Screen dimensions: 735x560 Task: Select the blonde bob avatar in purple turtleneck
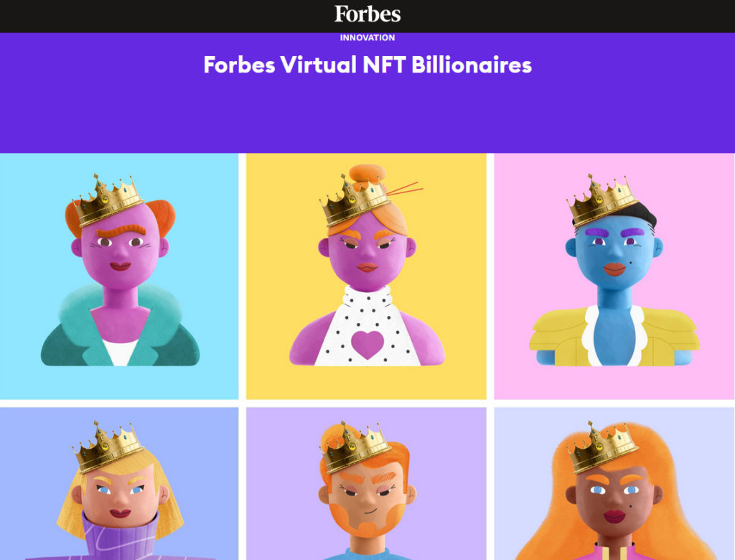(x=119, y=484)
